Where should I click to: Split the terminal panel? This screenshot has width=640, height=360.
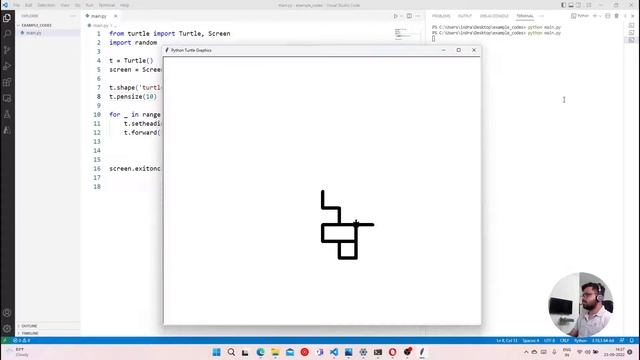608,16
